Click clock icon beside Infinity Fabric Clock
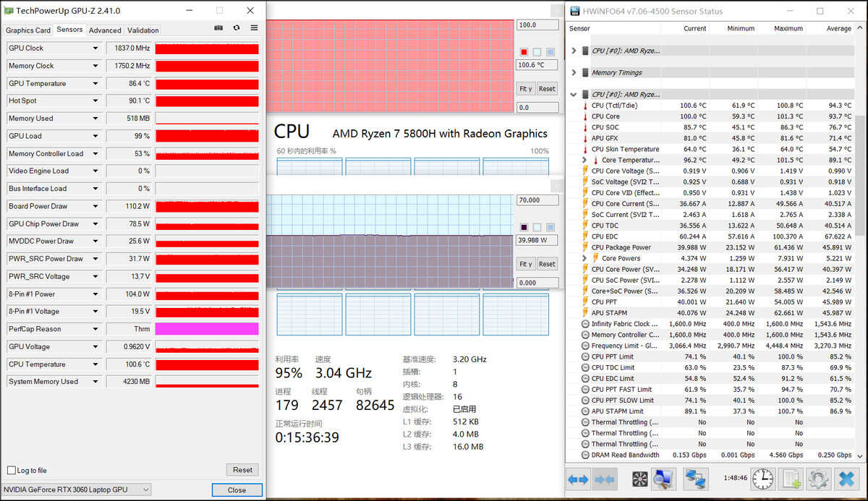The image size is (868, 501). coord(585,324)
